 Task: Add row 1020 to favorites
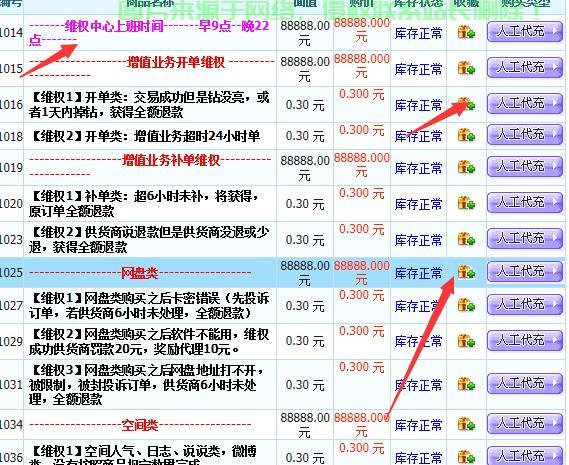coord(466,203)
